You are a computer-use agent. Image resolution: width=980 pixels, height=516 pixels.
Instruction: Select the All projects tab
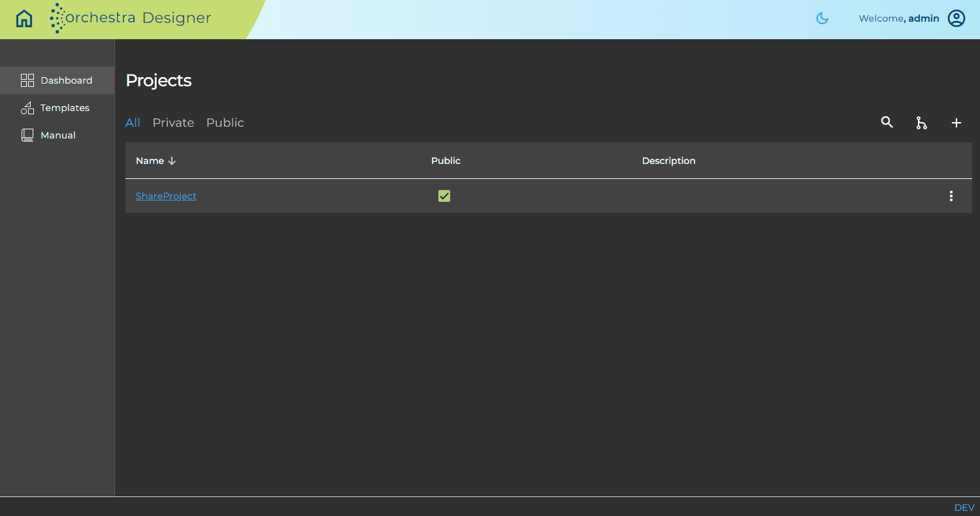[x=133, y=123]
